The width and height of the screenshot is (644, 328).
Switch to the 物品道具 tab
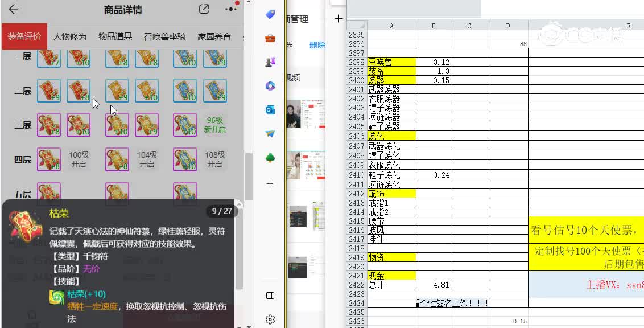coord(115,36)
